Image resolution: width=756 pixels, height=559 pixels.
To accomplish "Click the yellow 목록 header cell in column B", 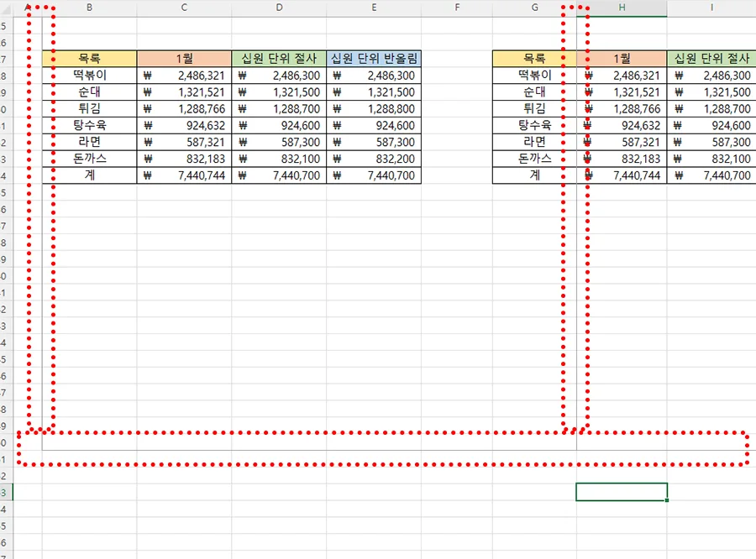I will click(89, 59).
